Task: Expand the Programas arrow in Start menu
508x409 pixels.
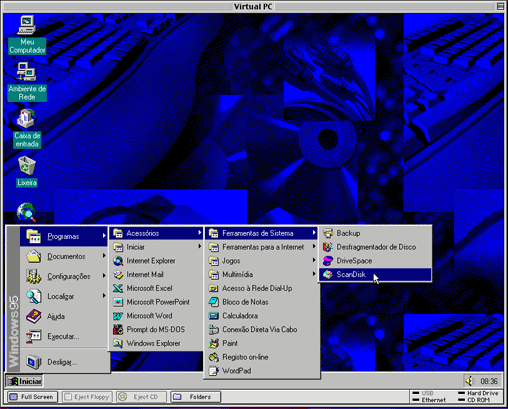Action: 104,236
